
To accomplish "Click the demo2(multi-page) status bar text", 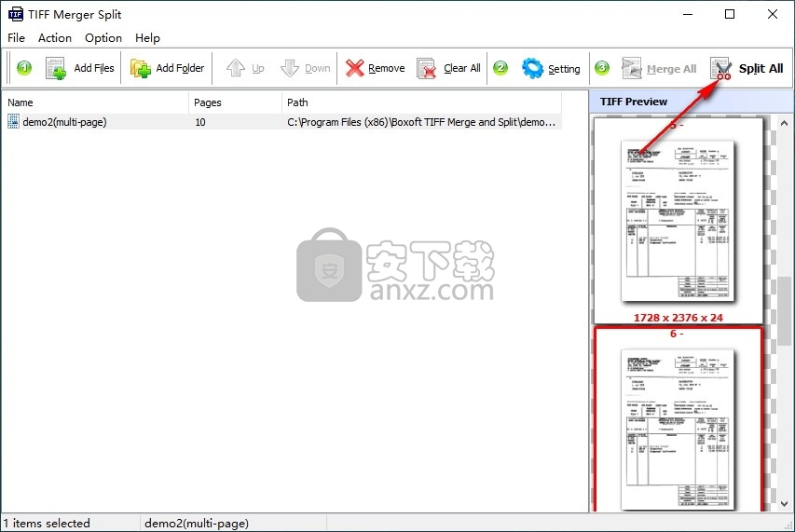I will click(197, 524).
